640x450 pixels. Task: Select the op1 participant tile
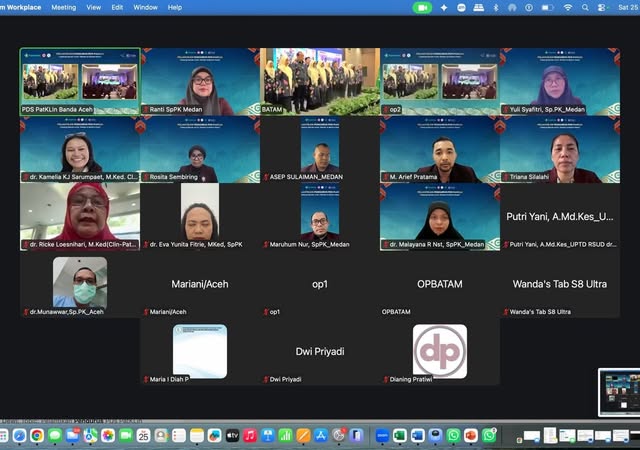320,284
